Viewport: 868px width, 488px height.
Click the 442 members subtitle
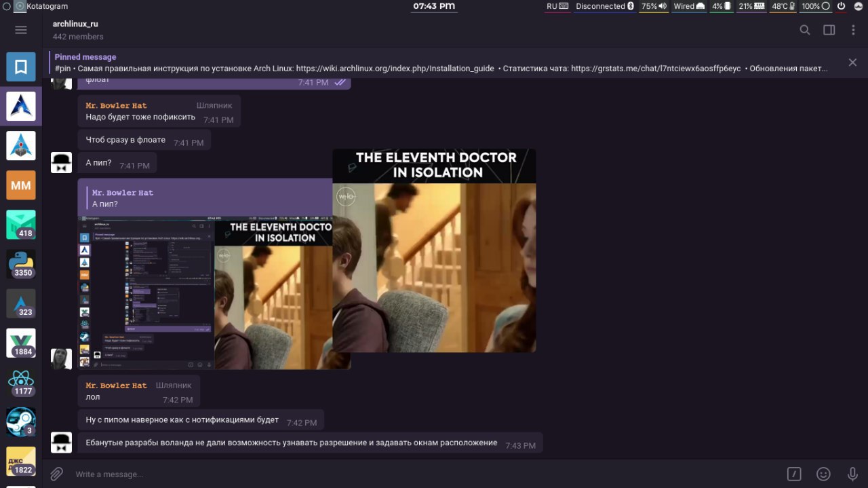coord(78,37)
